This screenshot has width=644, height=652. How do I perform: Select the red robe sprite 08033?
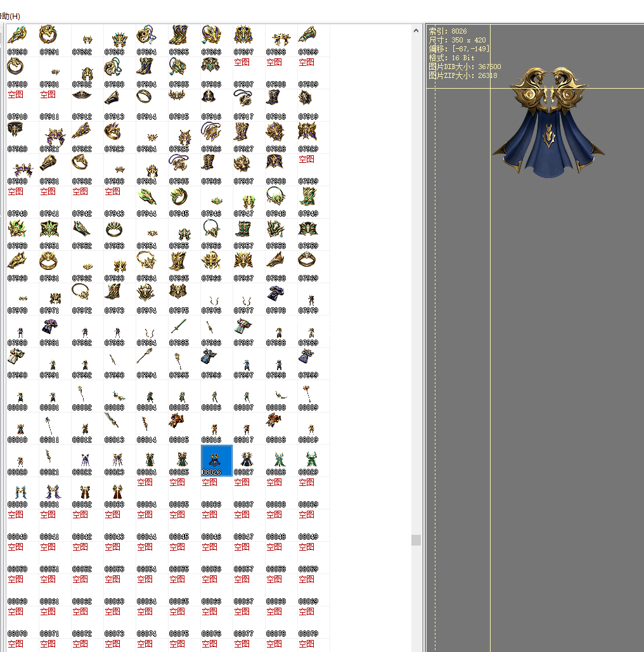(119, 493)
